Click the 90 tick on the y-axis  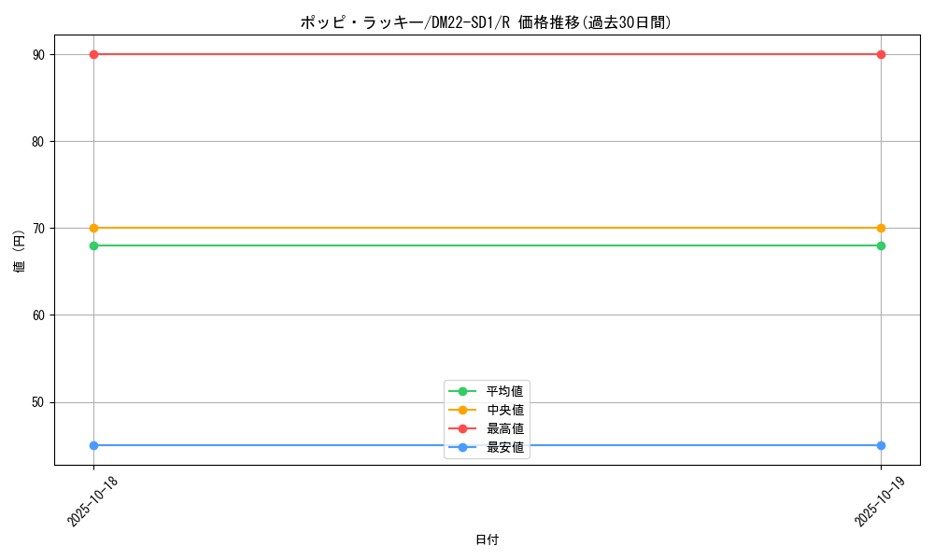[39, 53]
